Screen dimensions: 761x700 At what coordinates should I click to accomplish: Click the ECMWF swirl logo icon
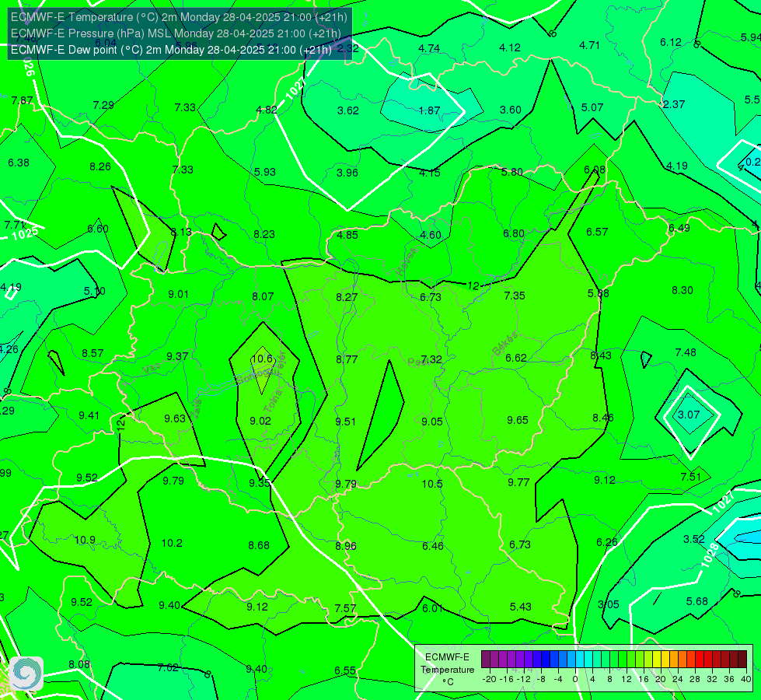[x=26, y=674]
